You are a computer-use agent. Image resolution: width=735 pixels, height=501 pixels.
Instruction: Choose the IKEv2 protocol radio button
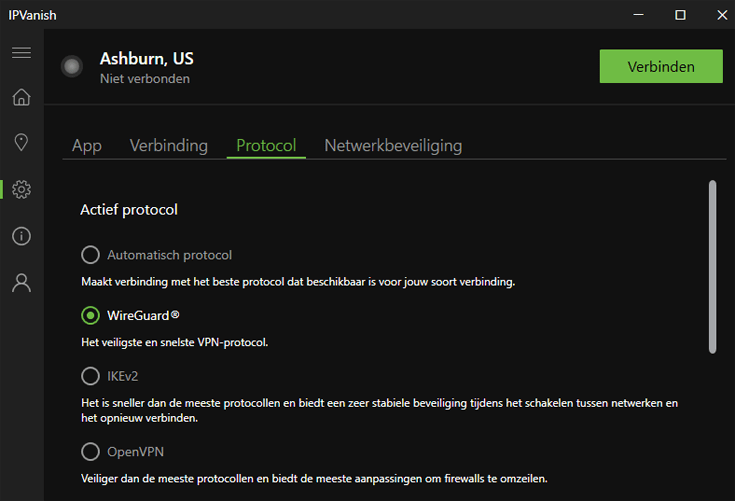[90, 376]
